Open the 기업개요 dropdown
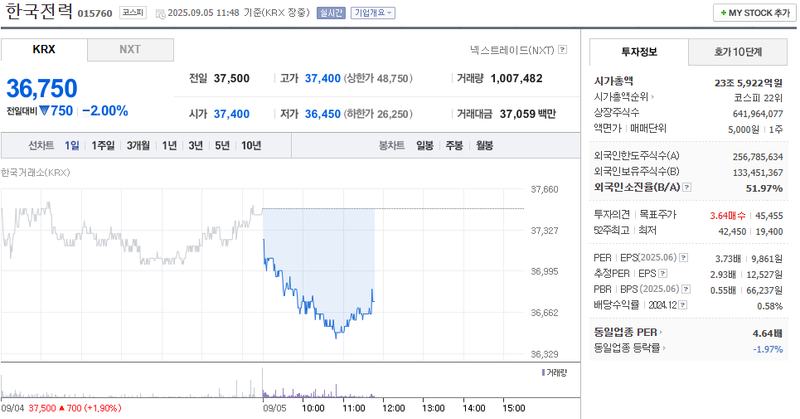Image resolution: width=800 pixels, height=419 pixels. (373, 13)
